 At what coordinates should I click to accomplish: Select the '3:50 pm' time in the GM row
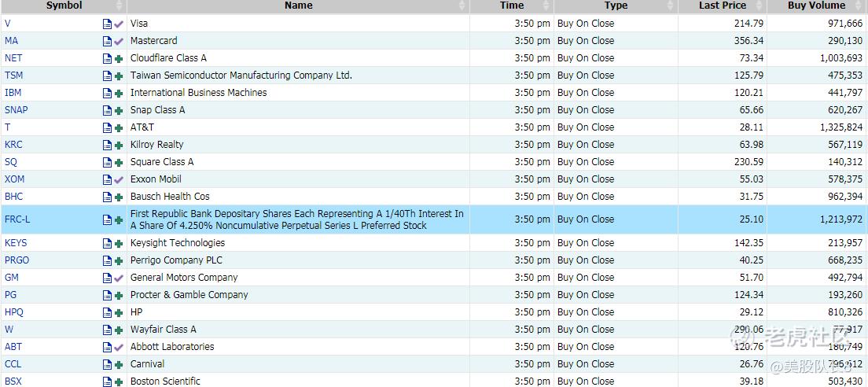tap(532, 278)
